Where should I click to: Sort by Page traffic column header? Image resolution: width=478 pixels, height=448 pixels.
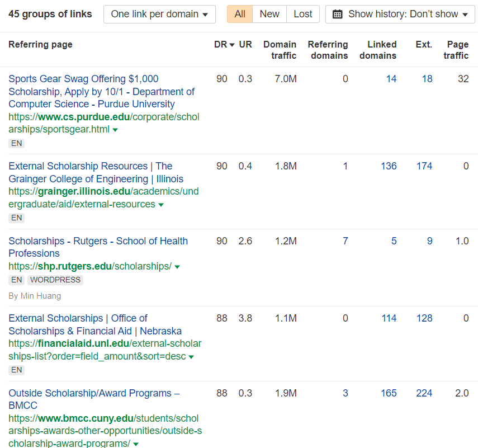point(456,50)
